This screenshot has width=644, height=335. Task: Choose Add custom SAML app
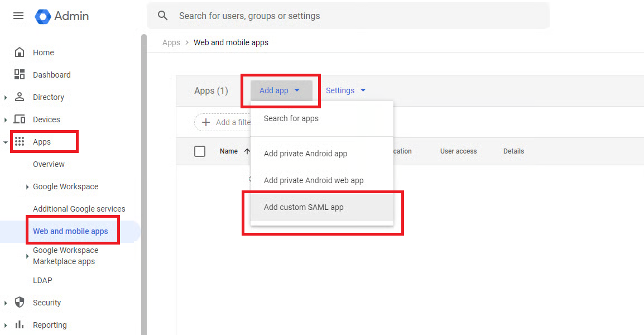304,207
